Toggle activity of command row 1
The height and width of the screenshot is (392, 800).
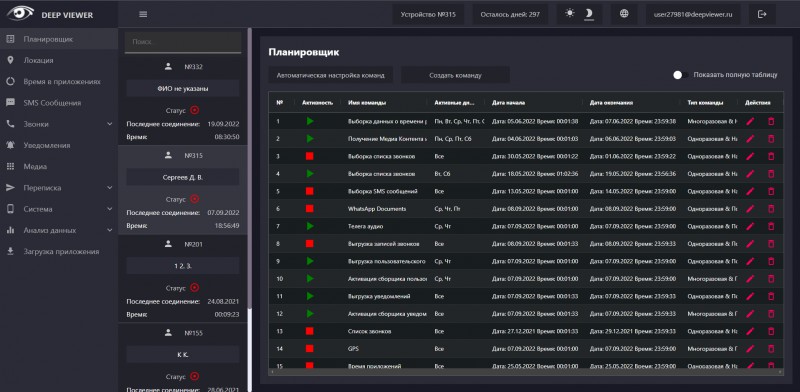pyautogui.click(x=310, y=121)
